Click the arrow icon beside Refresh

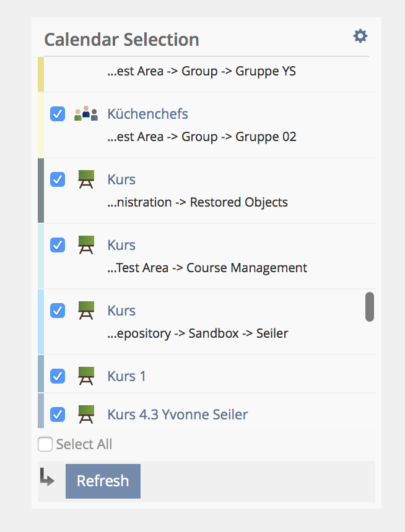click(47, 478)
